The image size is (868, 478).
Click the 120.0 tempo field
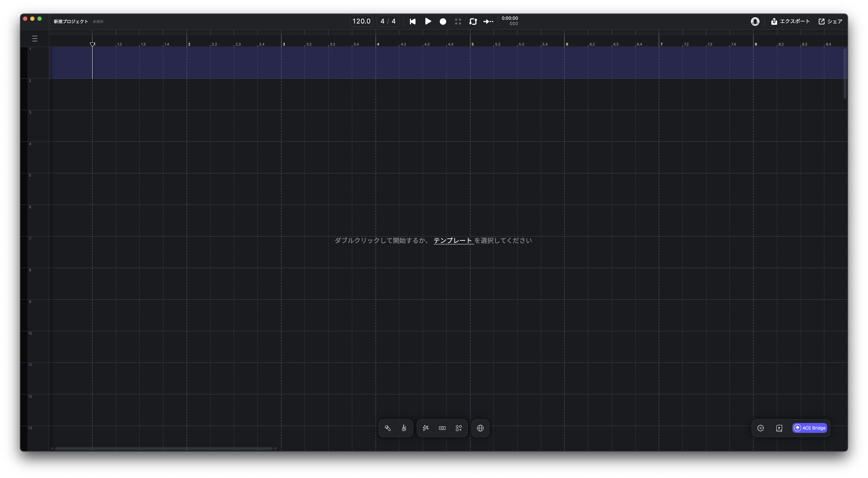point(361,22)
